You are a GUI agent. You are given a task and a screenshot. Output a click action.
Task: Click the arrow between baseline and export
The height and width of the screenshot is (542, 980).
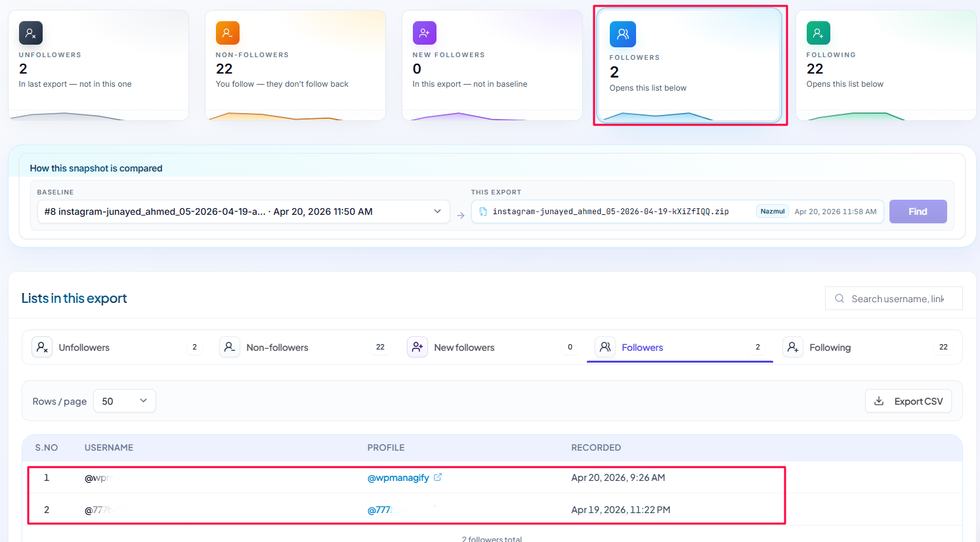click(x=461, y=215)
